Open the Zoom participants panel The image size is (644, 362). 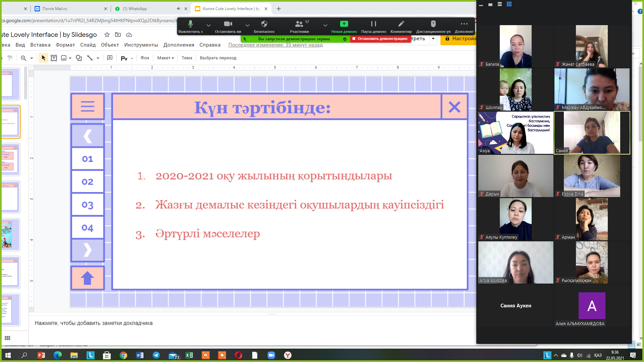pyautogui.click(x=299, y=24)
